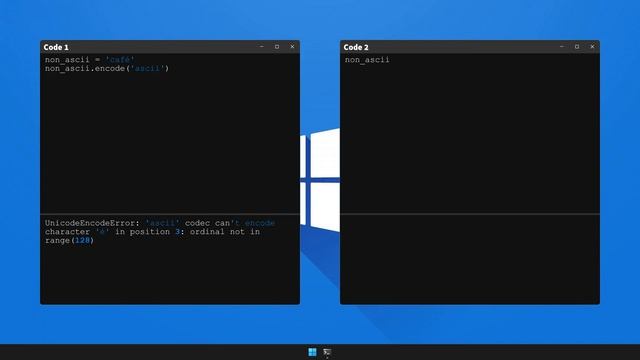This screenshot has height=360, width=640.
Task: Select the Code 1 title bar
Action: click(170, 47)
